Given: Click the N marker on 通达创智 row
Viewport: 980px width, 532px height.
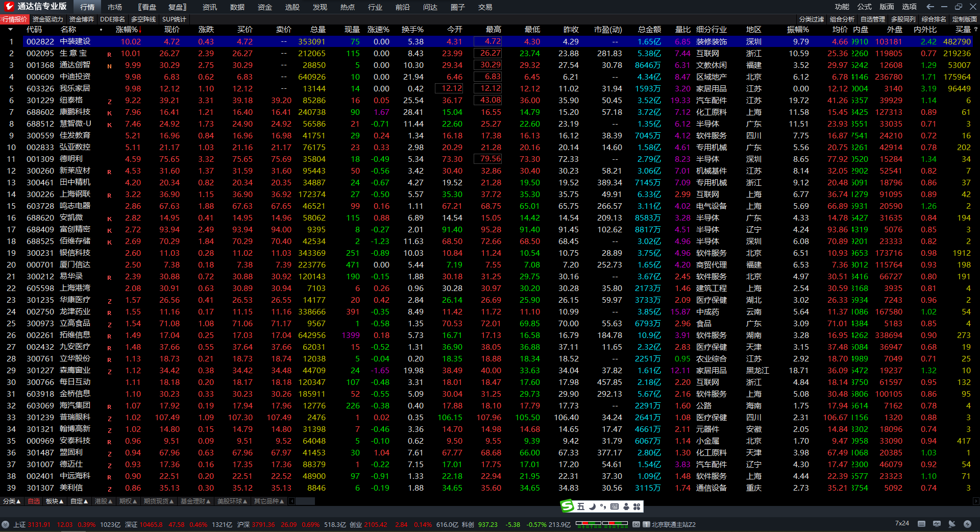Looking at the screenshot, I should click(x=109, y=66).
